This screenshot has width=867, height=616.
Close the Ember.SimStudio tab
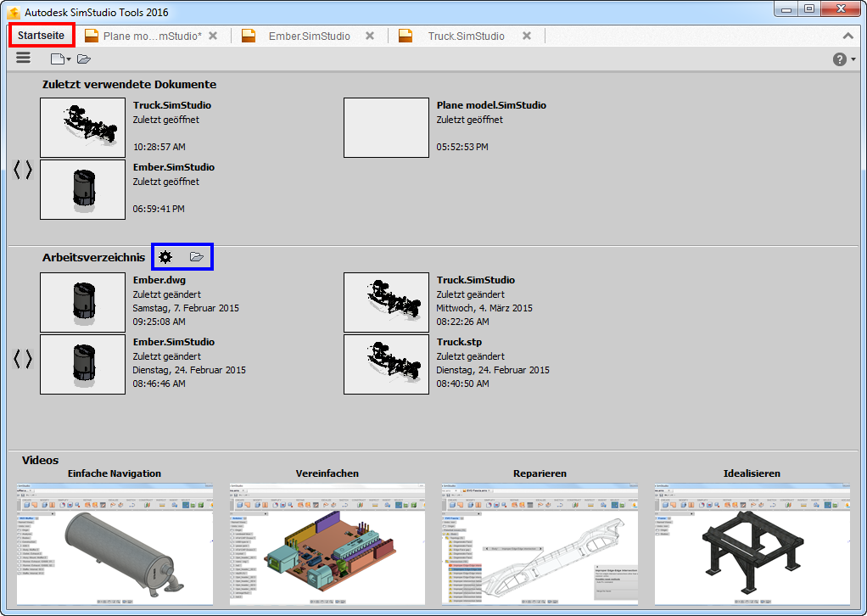(x=370, y=36)
